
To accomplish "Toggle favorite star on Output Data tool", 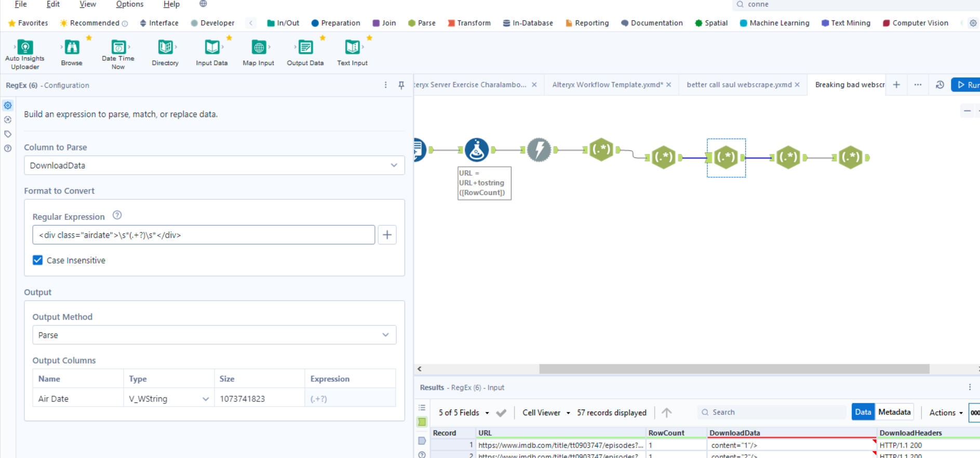I will click(x=323, y=38).
